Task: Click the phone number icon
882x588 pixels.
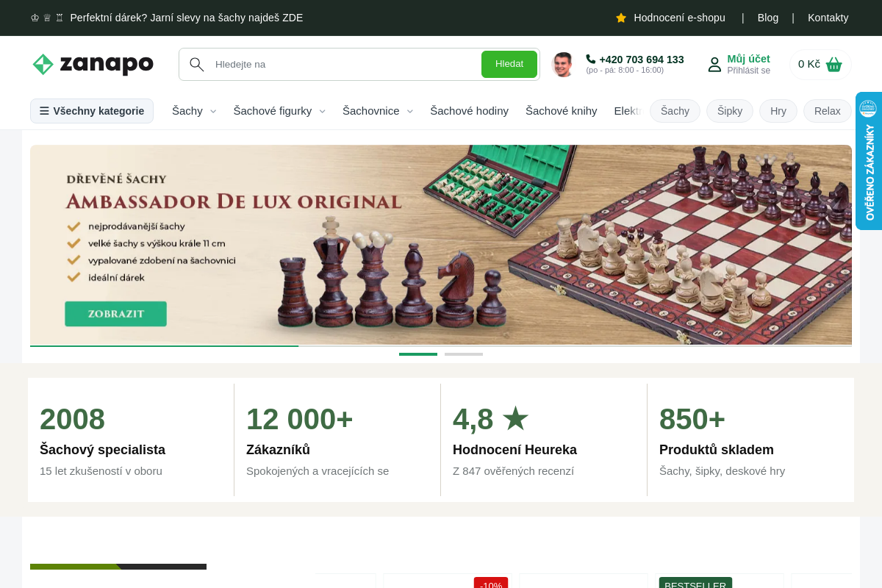Action: pyautogui.click(x=591, y=59)
